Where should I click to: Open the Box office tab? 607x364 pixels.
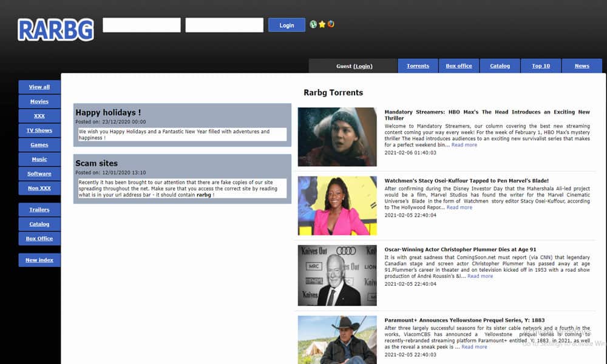tap(459, 66)
